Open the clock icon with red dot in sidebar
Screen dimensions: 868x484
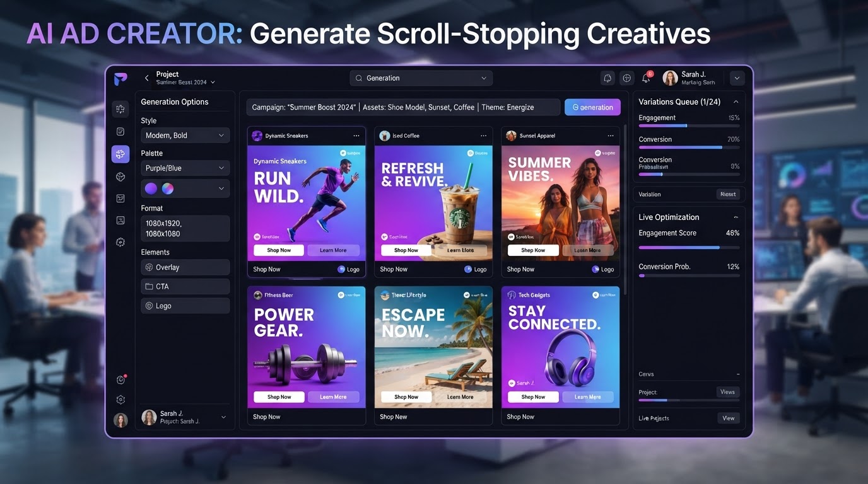[120, 379]
